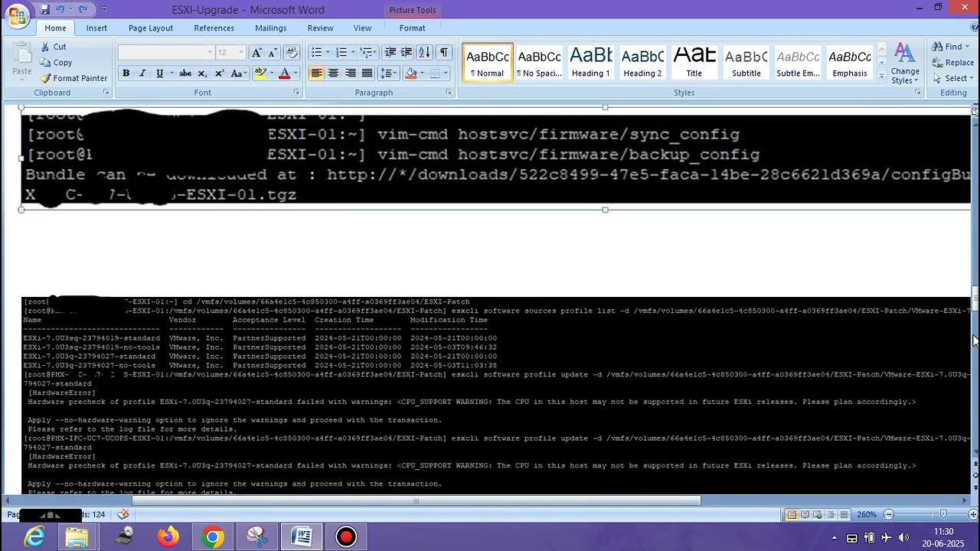Apply the text highlight color
This screenshot has width=980, height=551.
click(260, 73)
